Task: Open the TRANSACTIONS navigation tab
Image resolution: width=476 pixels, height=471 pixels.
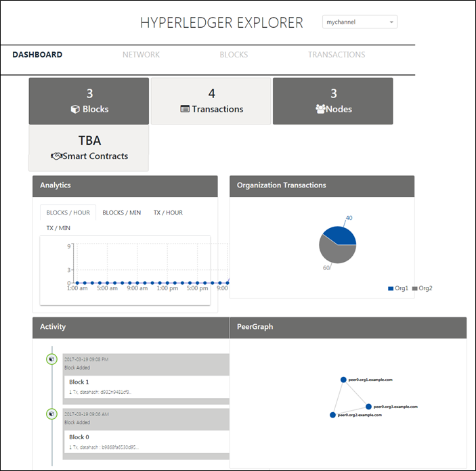Action: click(337, 55)
